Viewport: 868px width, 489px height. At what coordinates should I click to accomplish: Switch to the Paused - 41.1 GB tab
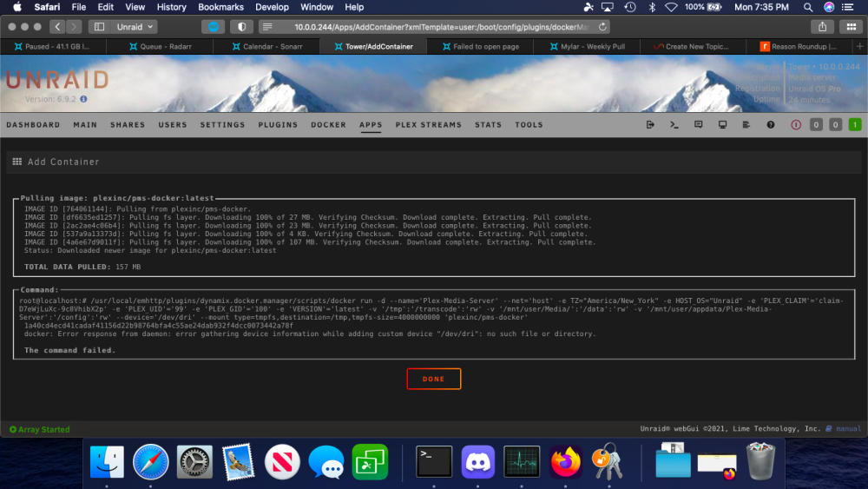[53, 47]
